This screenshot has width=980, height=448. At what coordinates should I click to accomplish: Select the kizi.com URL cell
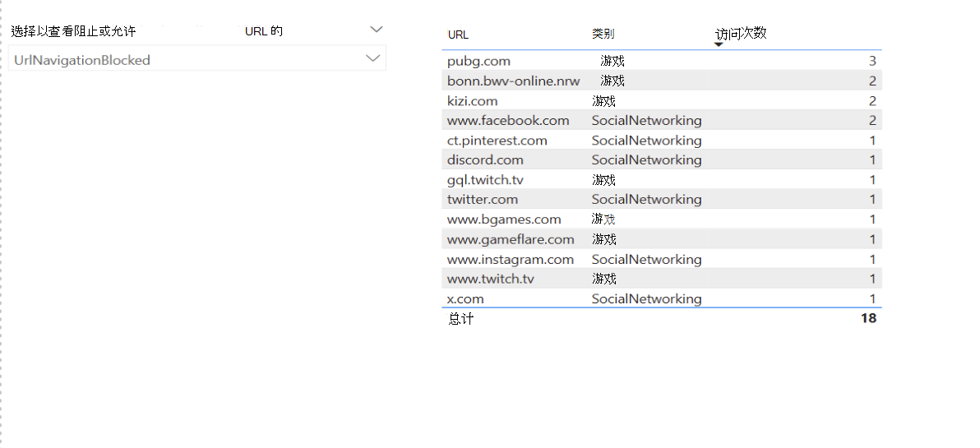click(473, 100)
